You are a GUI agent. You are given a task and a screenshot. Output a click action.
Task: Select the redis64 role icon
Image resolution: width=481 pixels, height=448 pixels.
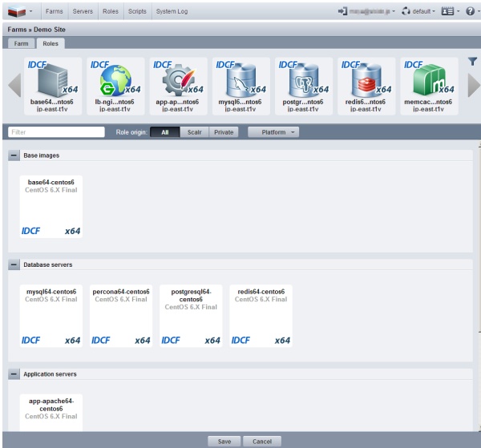pos(364,82)
